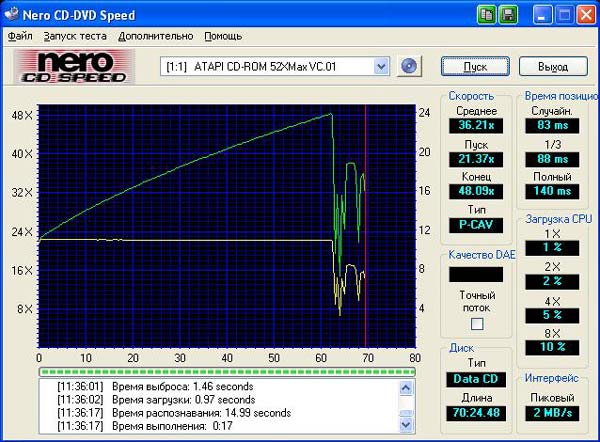Expand the ATAPI CD-ROM drive dropdown
This screenshot has height=442, width=600.
click(x=380, y=66)
